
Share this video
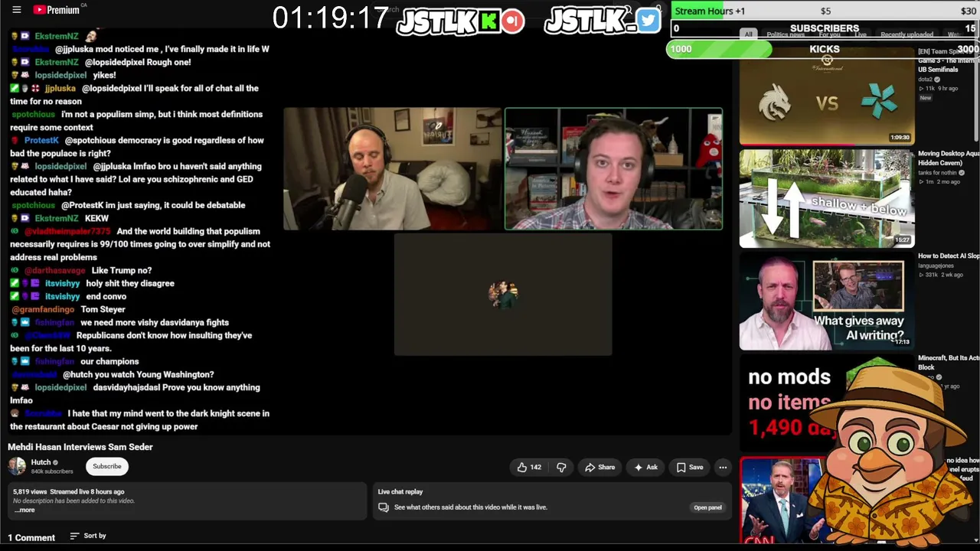coord(599,467)
